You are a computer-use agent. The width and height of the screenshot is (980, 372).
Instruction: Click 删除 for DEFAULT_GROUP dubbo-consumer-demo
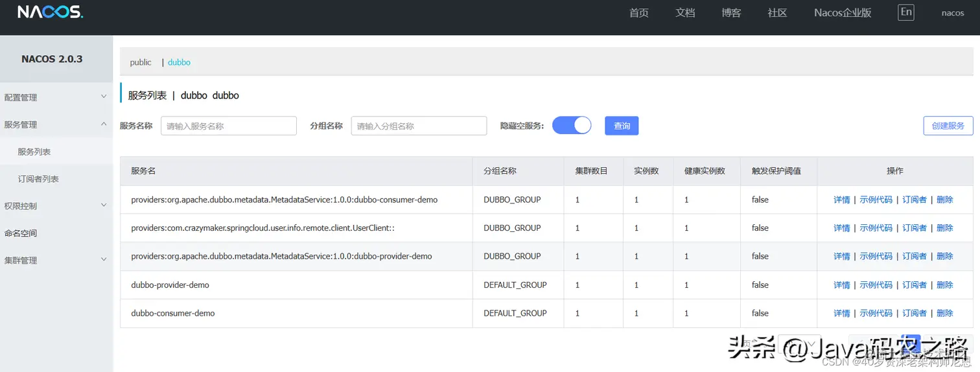(x=945, y=313)
